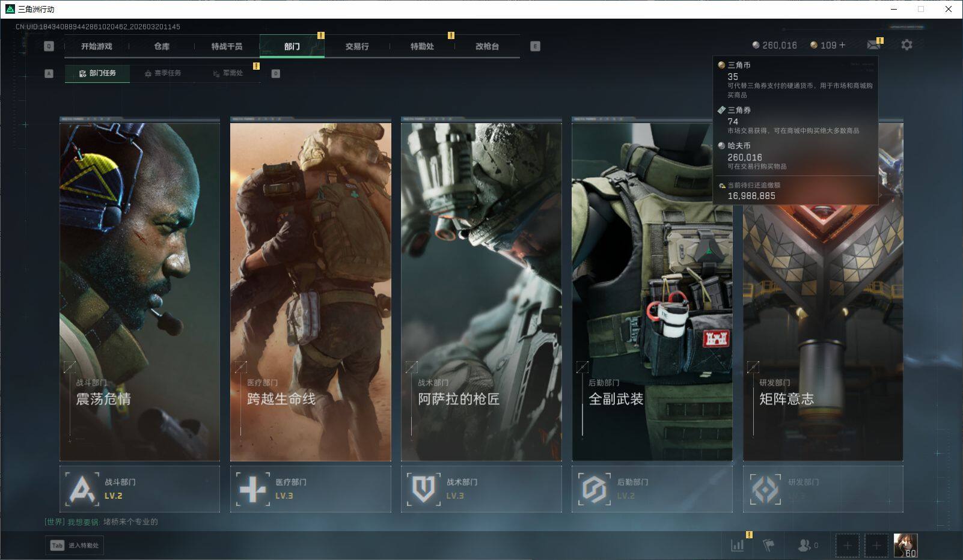Click the bar chart stats icon
This screenshot has width=963, height=560.
coord(738,545)
